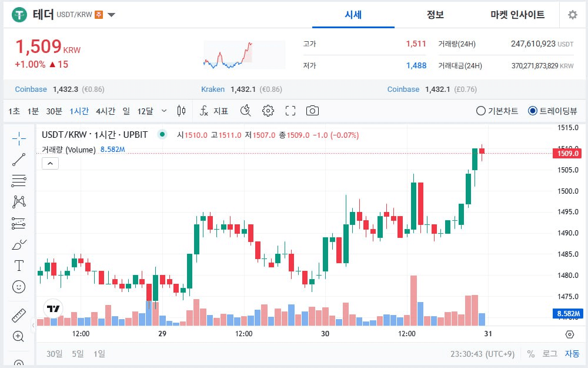This screenshot has height=368, width=588.
Task: Toggle 로그 scale on the chart
Action: pyautogui.click(x=549, y=354)
